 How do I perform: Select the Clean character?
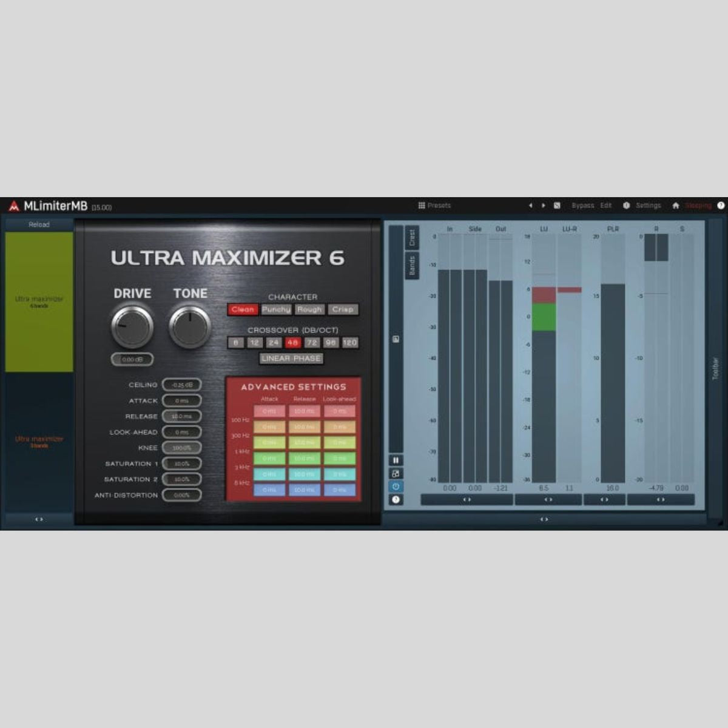pos(243,309)
